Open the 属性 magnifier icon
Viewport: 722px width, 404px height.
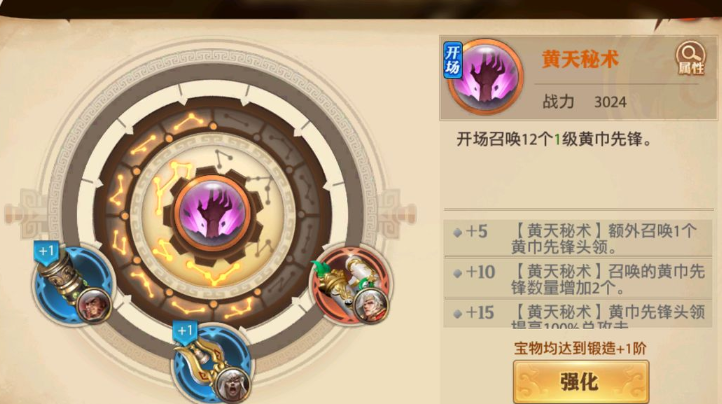(x=690, y=58)
